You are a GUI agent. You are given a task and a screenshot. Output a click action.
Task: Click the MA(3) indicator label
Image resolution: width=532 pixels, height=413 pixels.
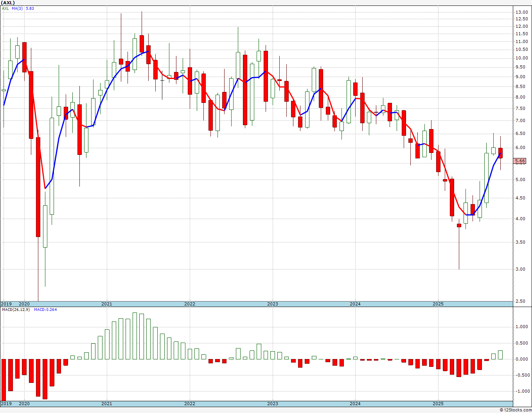point(17,8)
